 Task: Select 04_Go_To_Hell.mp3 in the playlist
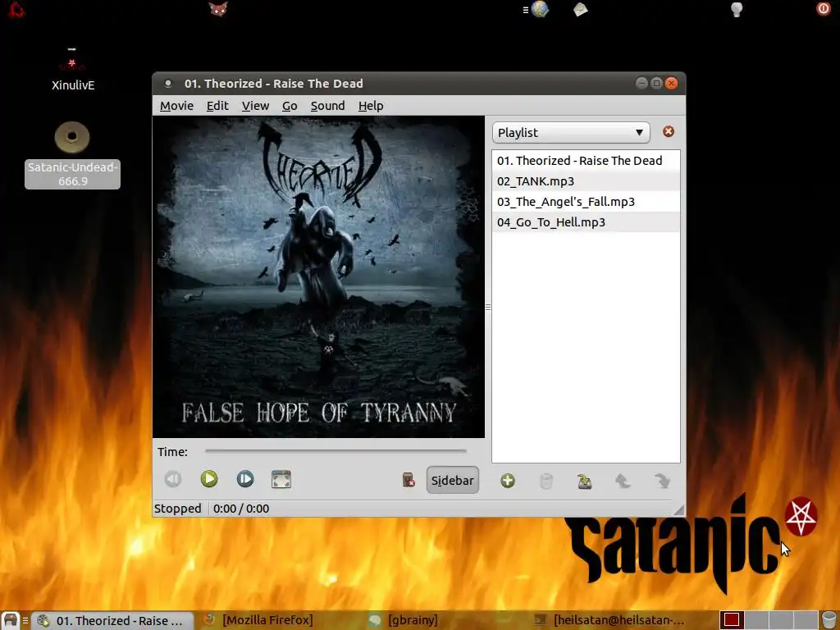coord(586,221)
